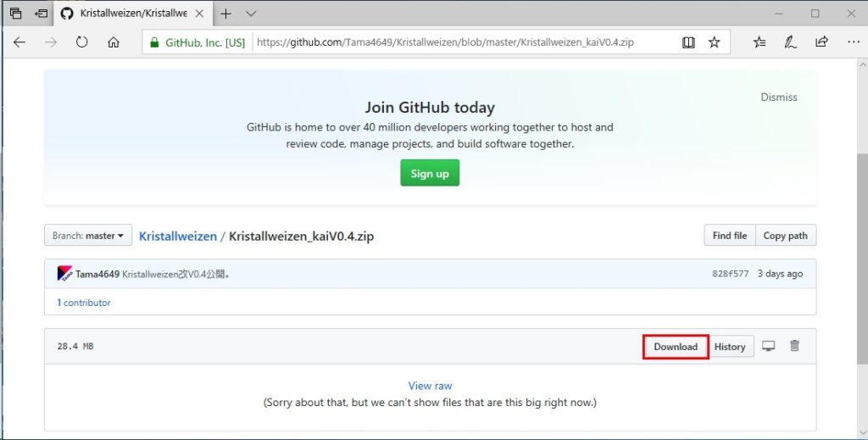The height and width of the screenshot is (440, 868).
Task: Click the History button
Action: tap(730, 347)
